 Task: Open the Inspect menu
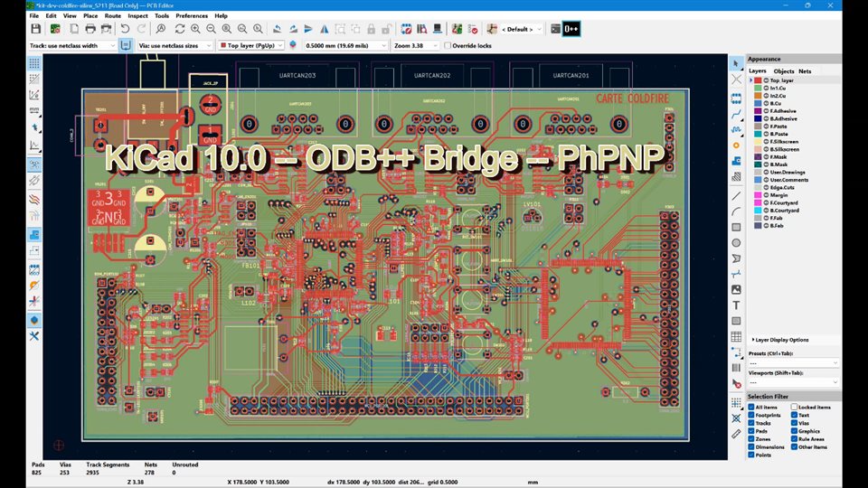point(137,15)
